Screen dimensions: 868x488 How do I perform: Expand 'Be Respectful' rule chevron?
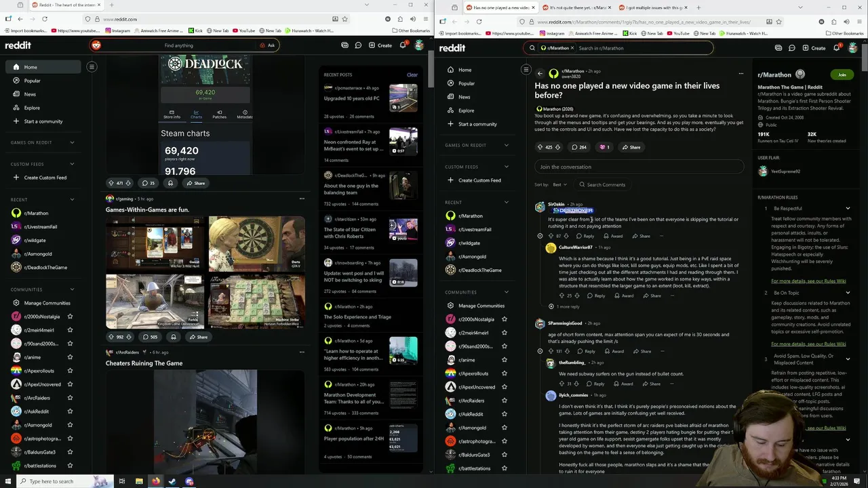click(x=848, y=208)
